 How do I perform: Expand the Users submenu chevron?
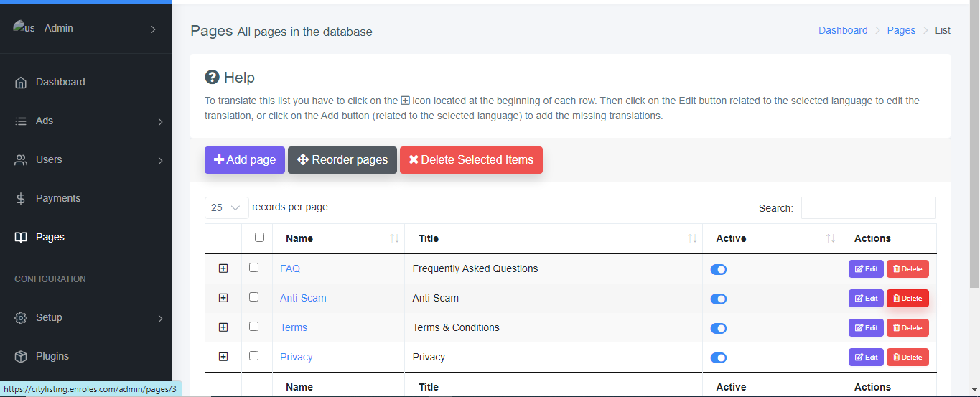click(160, 161)
